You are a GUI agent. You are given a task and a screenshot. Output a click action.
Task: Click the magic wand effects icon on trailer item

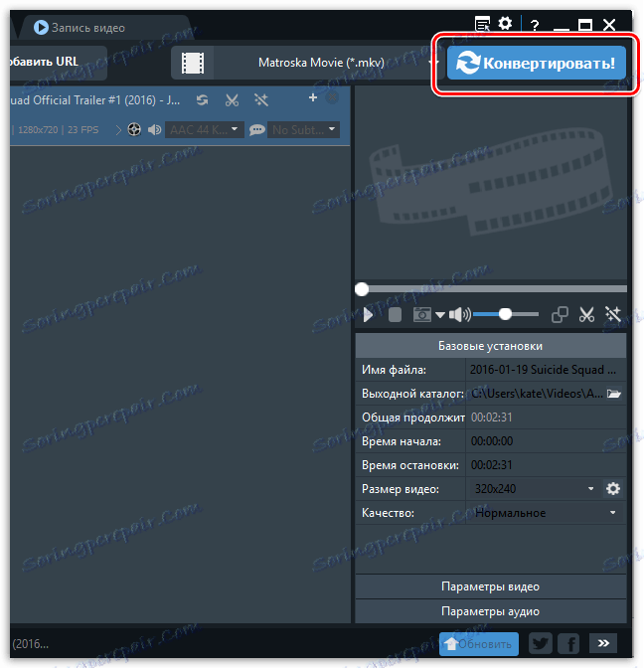[x=261, y=100]
